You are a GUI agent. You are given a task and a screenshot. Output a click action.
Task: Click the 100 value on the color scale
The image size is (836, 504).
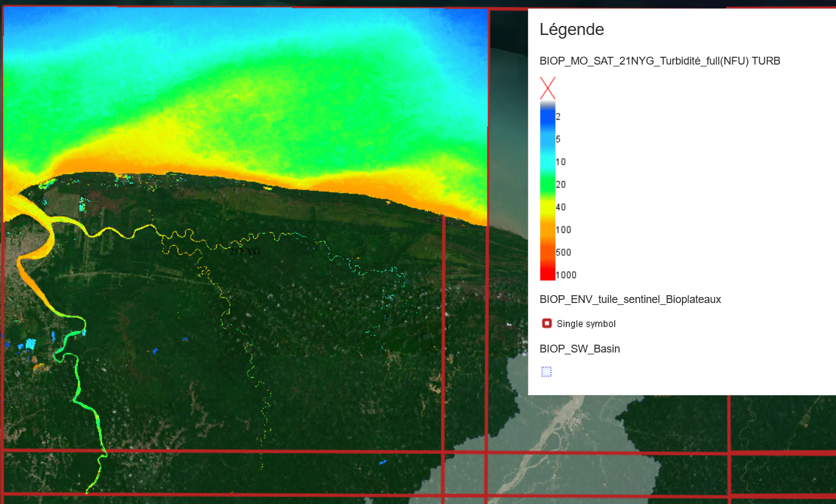coord(563,230)
